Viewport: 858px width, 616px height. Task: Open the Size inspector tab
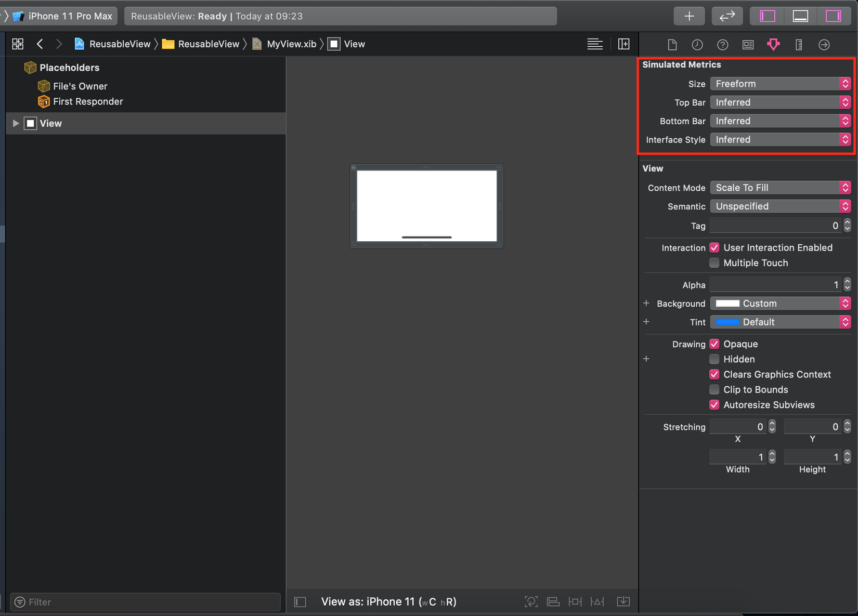point(799,45)
